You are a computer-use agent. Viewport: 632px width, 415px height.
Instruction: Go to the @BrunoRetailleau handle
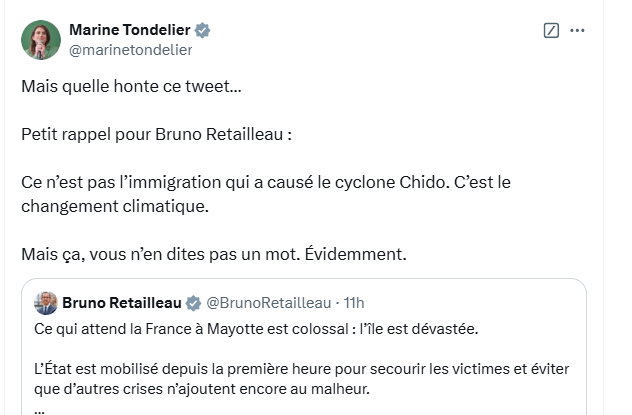pyautogui.click(x=266, y=303)
